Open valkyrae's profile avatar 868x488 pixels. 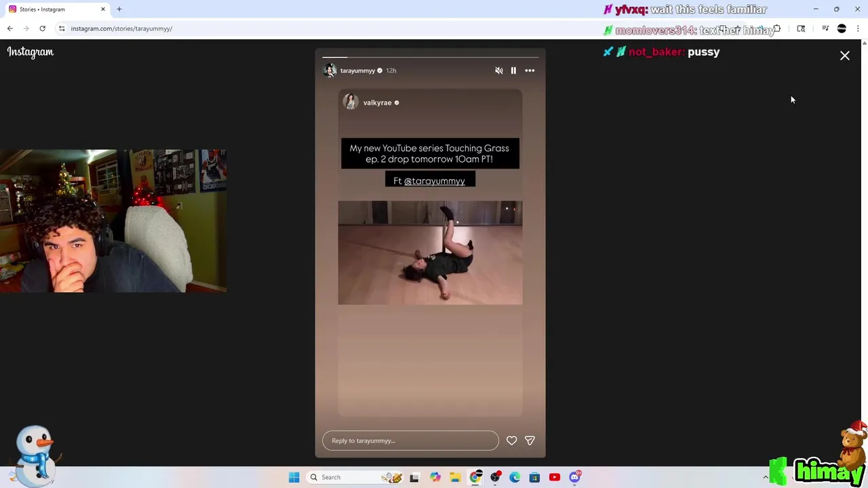tap(351, 102)
